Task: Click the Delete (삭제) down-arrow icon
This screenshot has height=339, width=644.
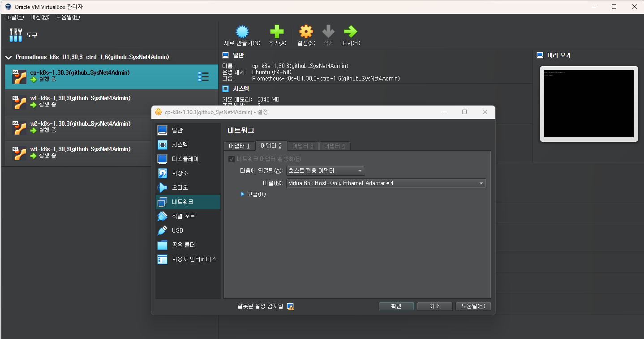Action: click(x=329, y=31)
